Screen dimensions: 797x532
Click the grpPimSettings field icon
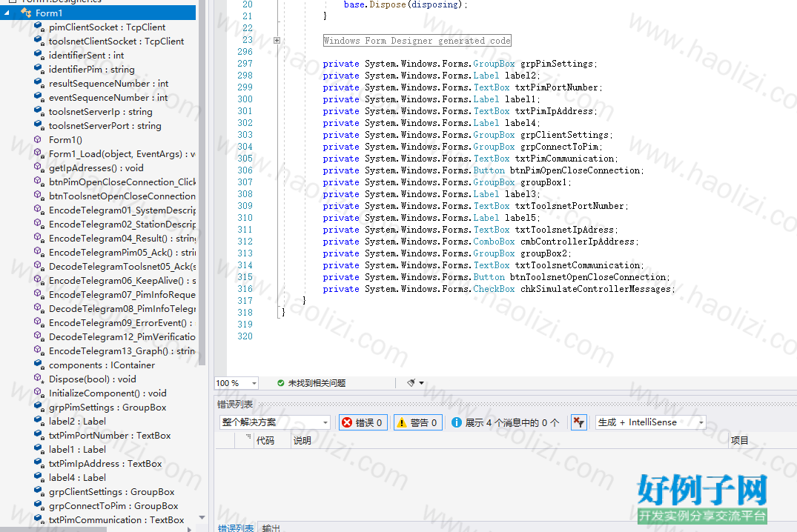[39, 407]
